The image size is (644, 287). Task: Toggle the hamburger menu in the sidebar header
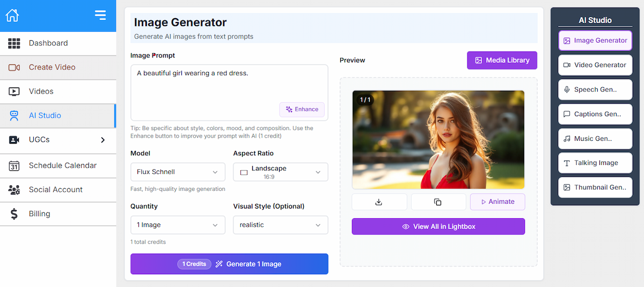100,15
